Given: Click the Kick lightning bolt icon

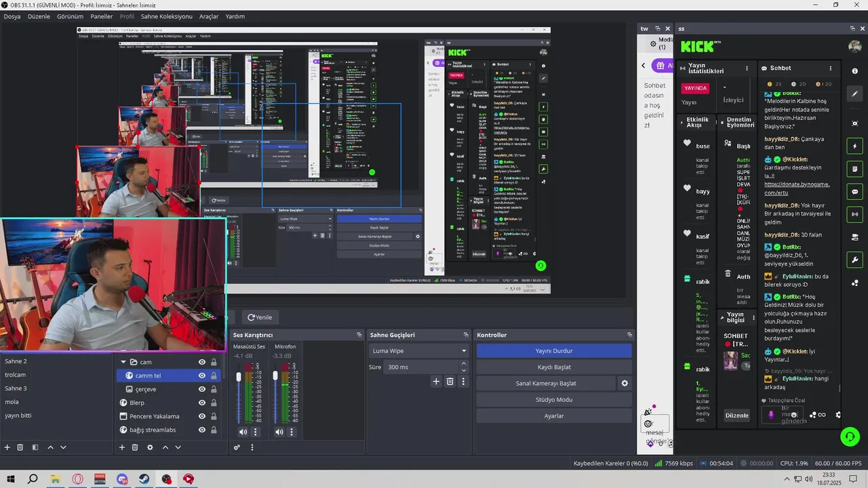Looking at the screenshot, I should (x=854, y=146).
